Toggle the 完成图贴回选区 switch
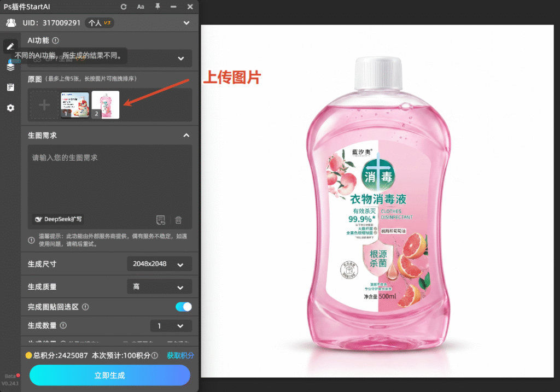This screenshot has width=560, height=392. pos(184,307)
